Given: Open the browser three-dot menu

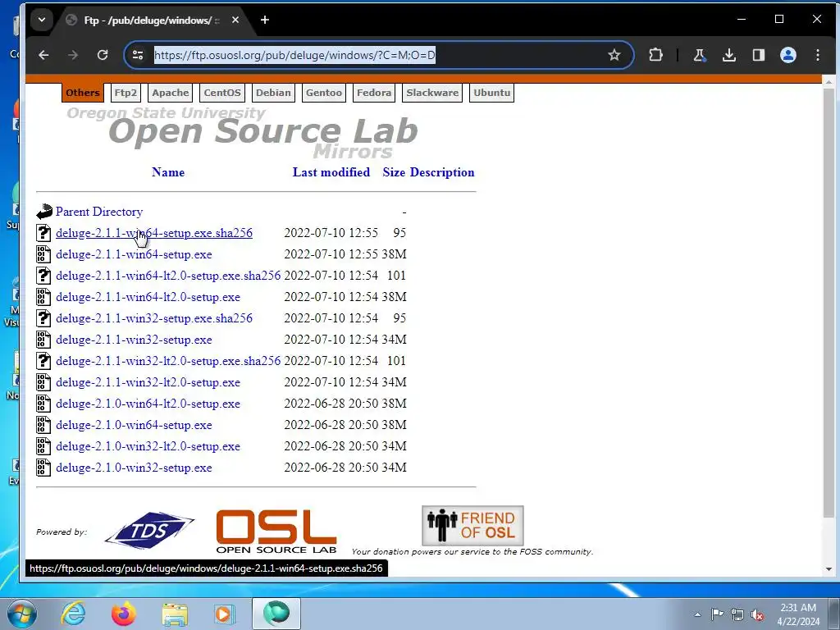Looking at the screenshot, I should (x=818, y=55).
